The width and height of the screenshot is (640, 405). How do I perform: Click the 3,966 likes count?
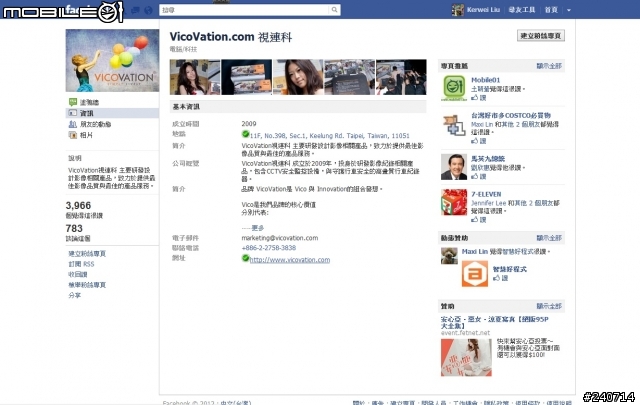click(x=78, y=205)
